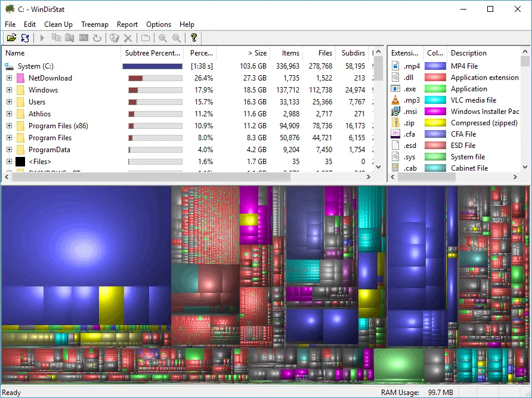Viewport: 532px width, 398px height.
Task: Click the NetDownload pink folder icon
Action: (20, 78)
